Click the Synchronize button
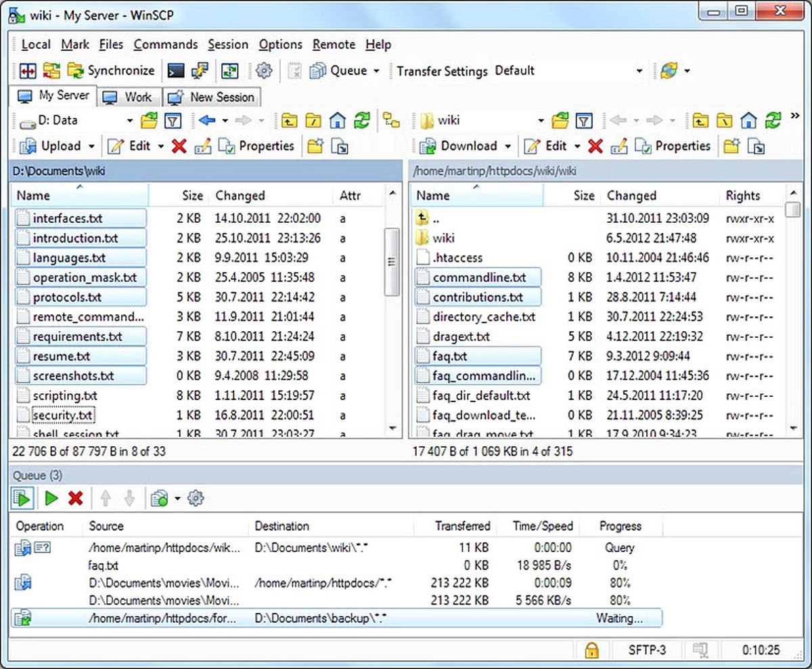Screen dimensions: 812x669 click(111, 70)
